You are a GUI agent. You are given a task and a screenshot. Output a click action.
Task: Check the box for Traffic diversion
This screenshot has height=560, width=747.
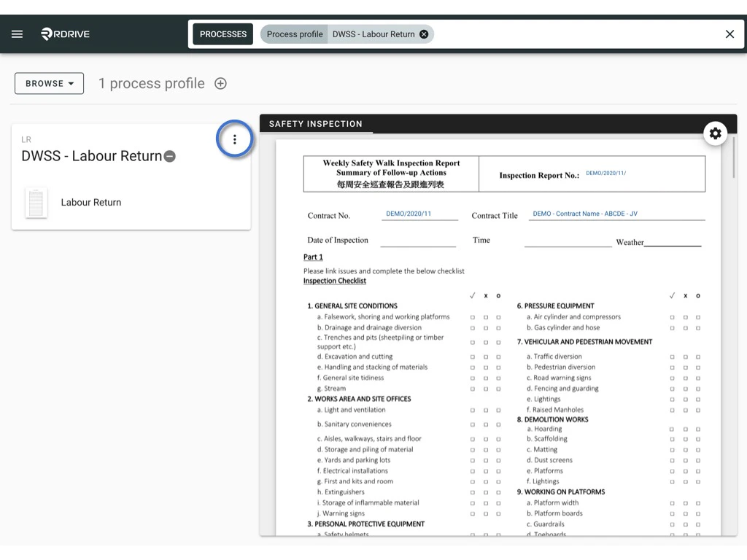pyautogui.click(x=672, y=356)
